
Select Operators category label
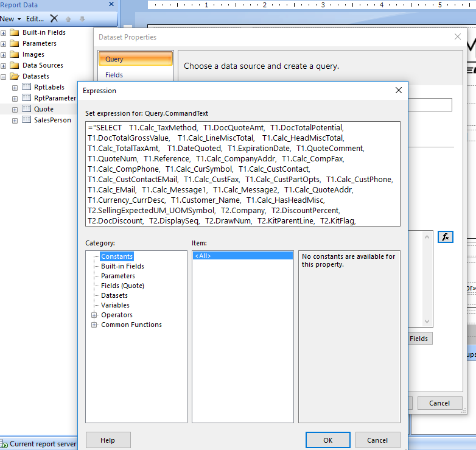pyautogui.click(x=117, y=315)
